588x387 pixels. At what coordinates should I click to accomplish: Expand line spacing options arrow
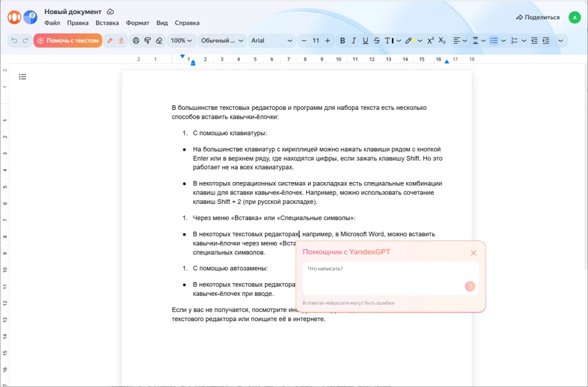coord(483,41)
